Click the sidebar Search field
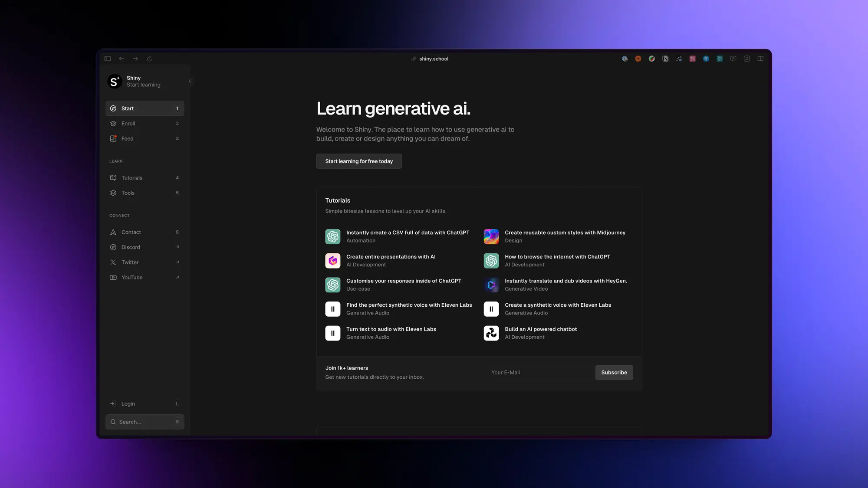 pos(145,422)
